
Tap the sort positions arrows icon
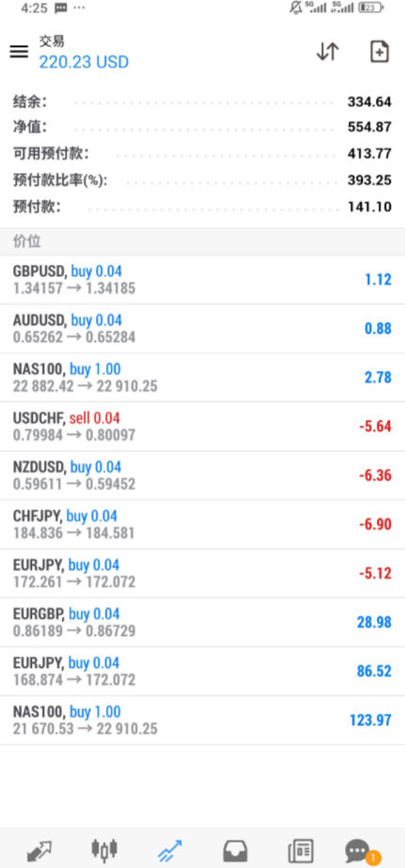coord(327,52)
